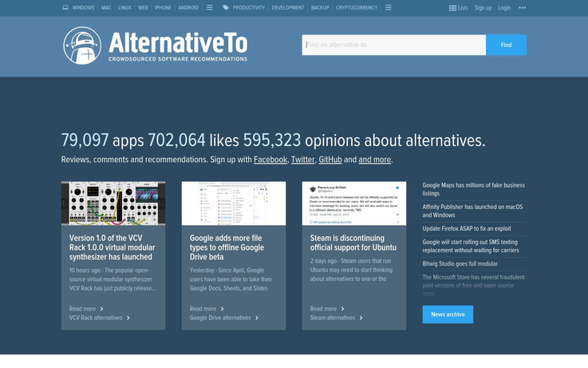Open Update Firefox ASAP news item

tap(467, 228)
